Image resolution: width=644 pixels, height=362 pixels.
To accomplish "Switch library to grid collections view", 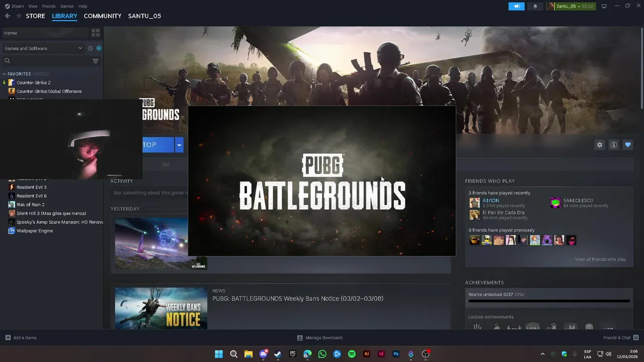I will [x=95, y=33].
